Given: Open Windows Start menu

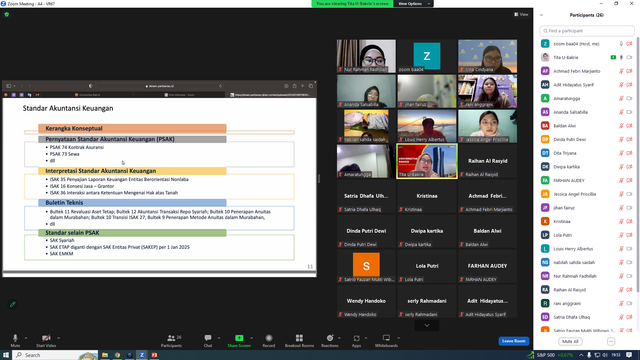Looking at the screenshot, I should point(6,355).
